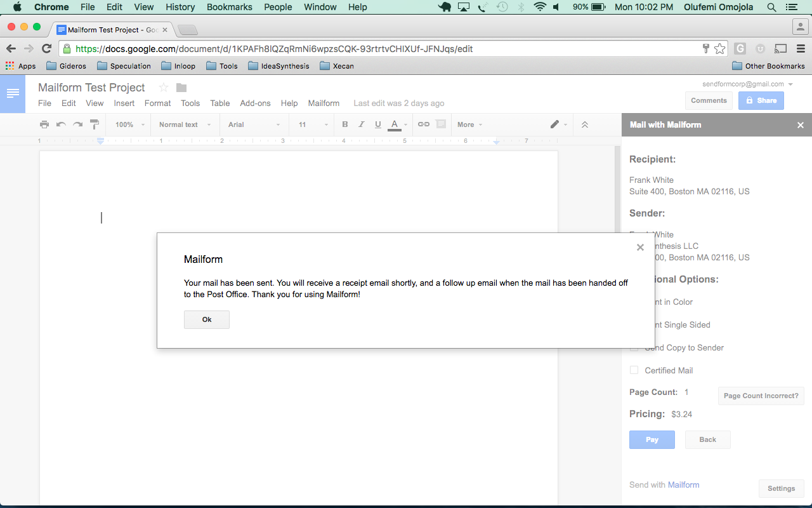Select the Print icon in the toolbar
812x508 pixels.
(x=44, y=124)
